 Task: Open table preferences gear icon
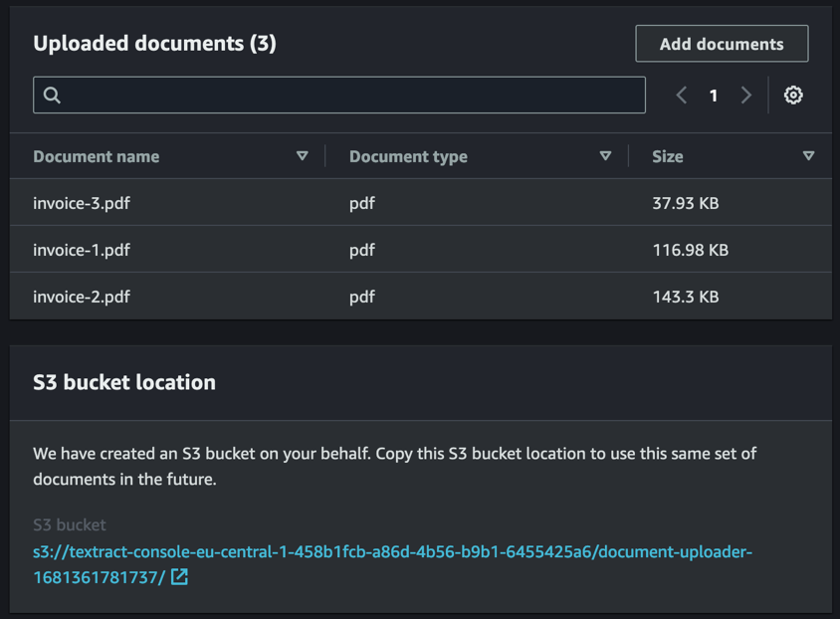[x=793, y=96]
